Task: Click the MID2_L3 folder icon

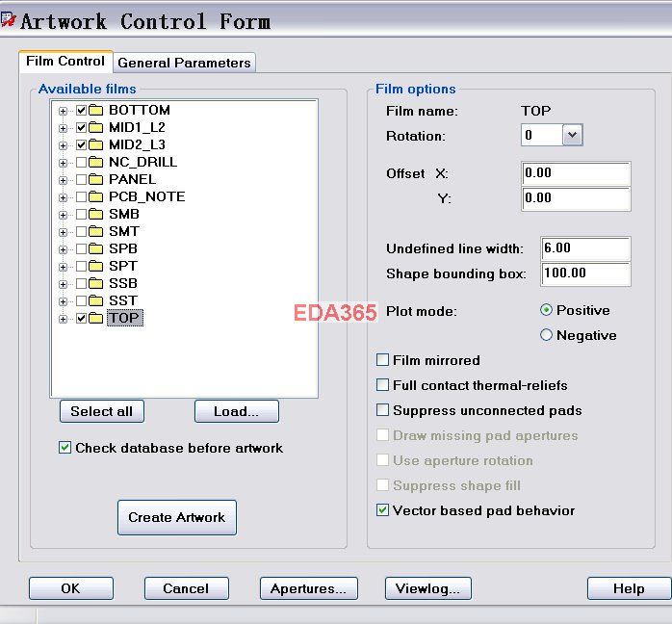Action: click(96, 145)
